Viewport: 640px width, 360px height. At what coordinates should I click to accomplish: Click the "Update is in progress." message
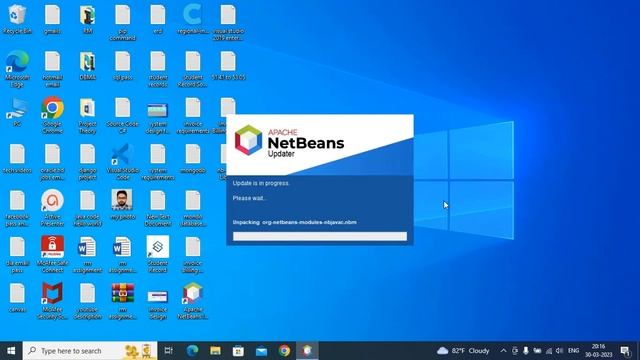261,183
